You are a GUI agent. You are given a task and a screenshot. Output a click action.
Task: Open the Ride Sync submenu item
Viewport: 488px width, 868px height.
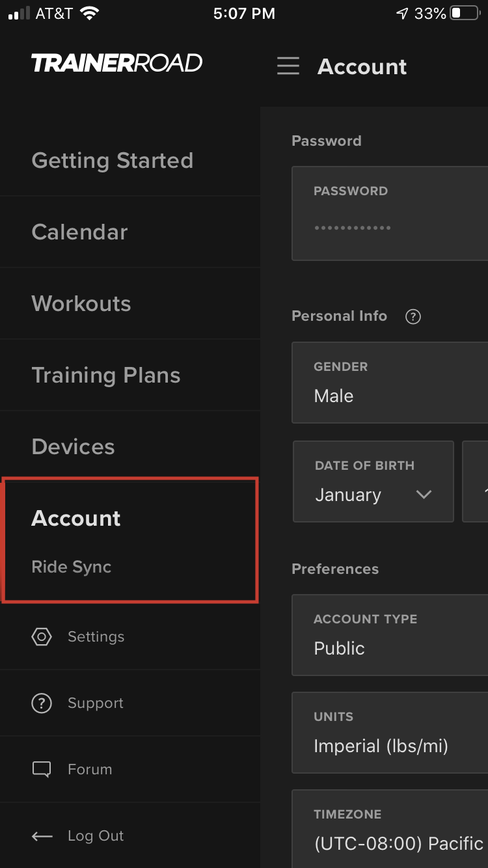click(72, 567)
